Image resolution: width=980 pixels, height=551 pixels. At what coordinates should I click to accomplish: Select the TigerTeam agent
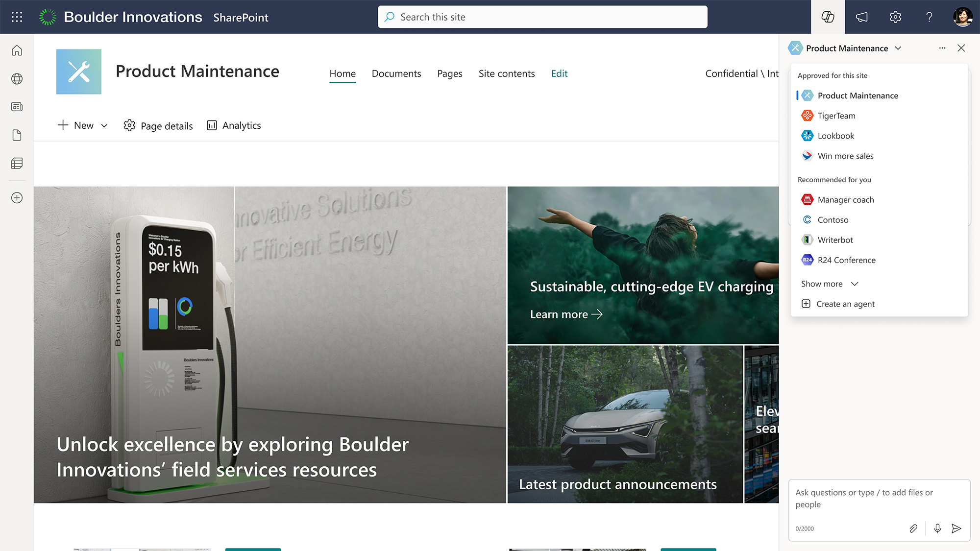(x=836, y=116)
